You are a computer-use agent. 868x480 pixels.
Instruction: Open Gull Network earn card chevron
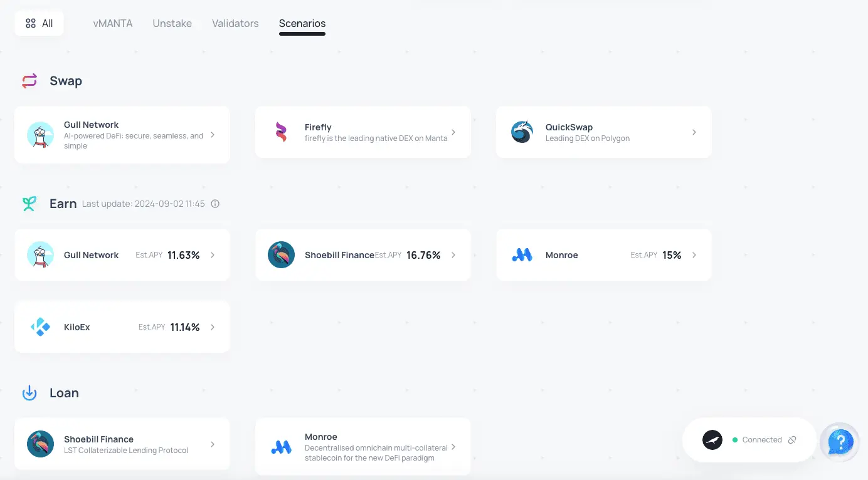213,255
